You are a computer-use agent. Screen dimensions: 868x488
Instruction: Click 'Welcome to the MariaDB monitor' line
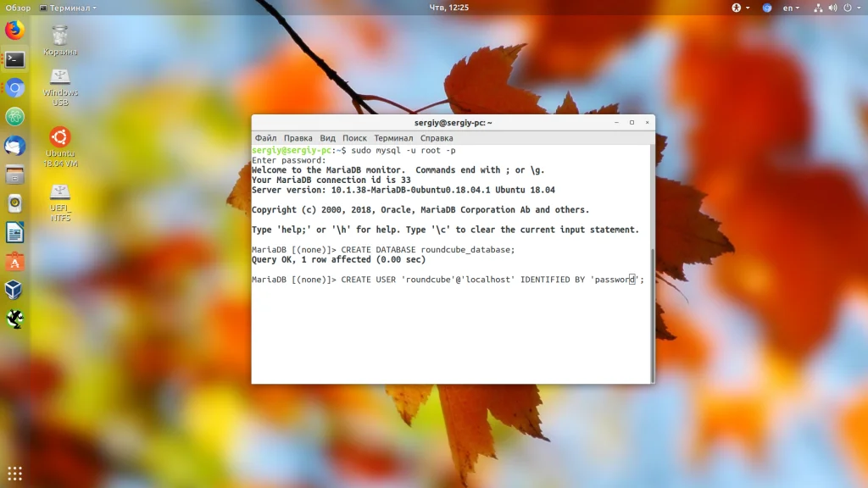[x=398, y=169]
